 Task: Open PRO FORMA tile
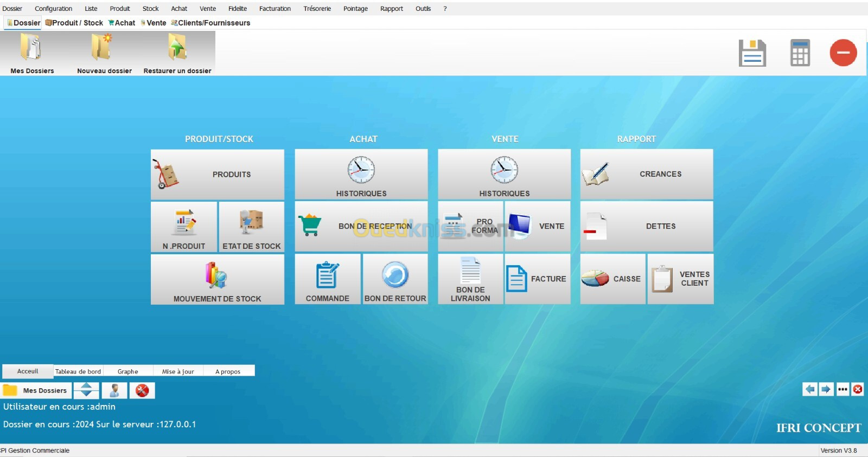pyautogui.click(x=471, y=227)
